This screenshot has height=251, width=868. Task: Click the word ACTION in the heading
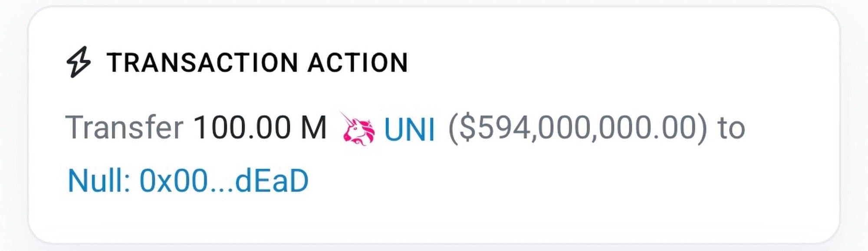pyautogui.click(x=358, y=62)
